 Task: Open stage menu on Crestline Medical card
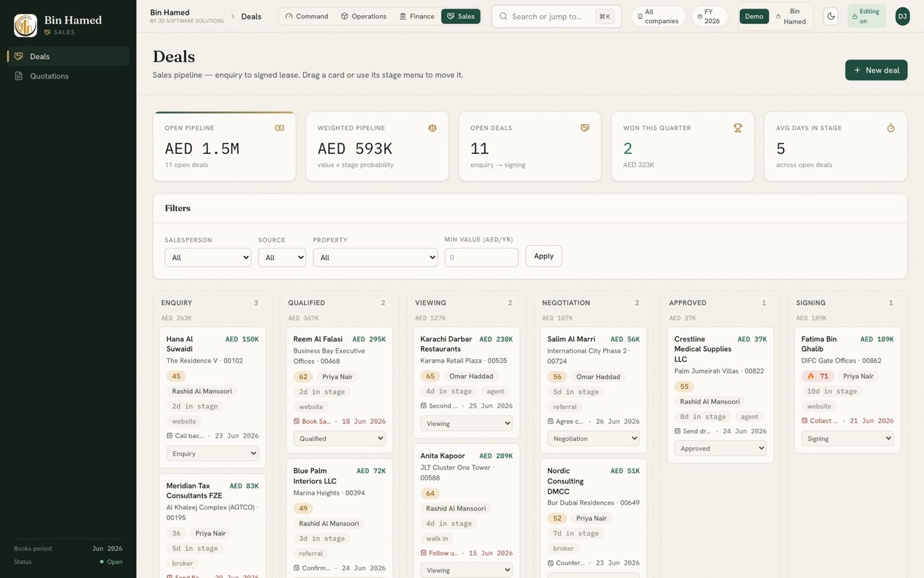(720, 449)
